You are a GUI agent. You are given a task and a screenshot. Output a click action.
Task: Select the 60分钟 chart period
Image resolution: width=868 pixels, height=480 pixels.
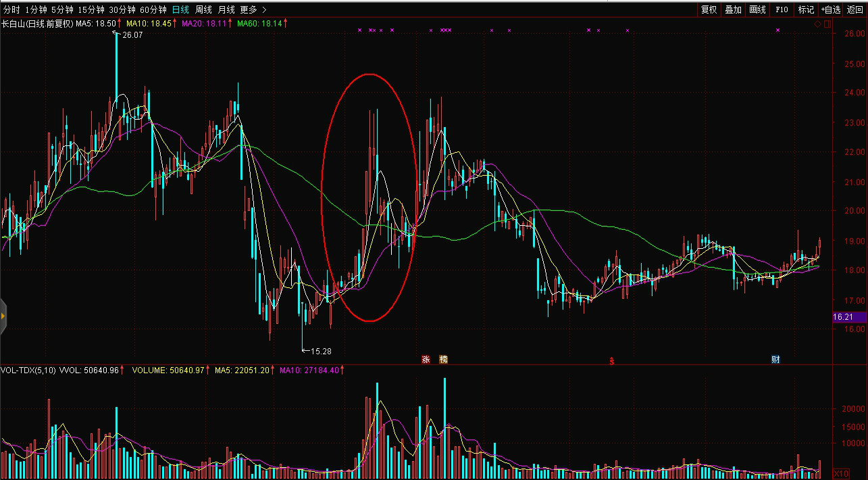[x=153, y=9]
